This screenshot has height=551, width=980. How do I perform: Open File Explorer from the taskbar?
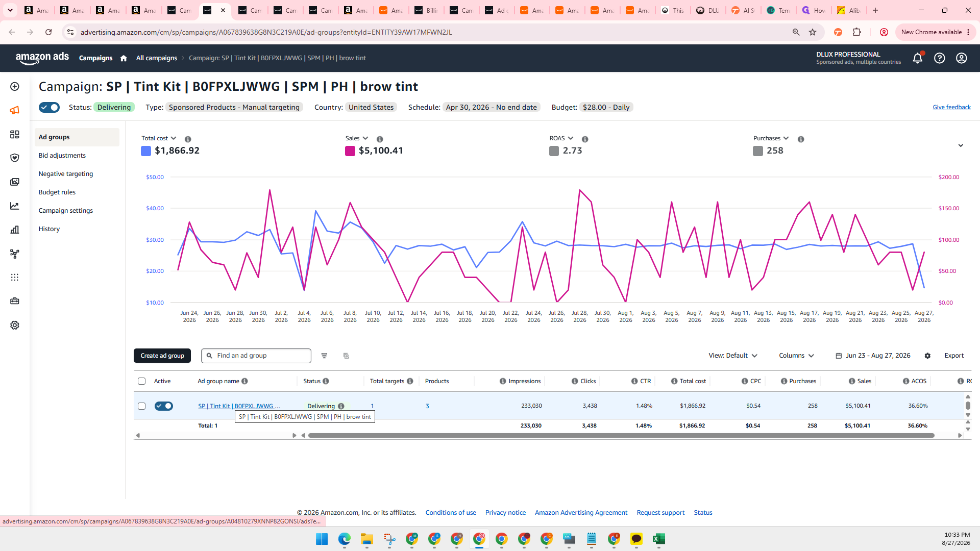pos(367,539)
